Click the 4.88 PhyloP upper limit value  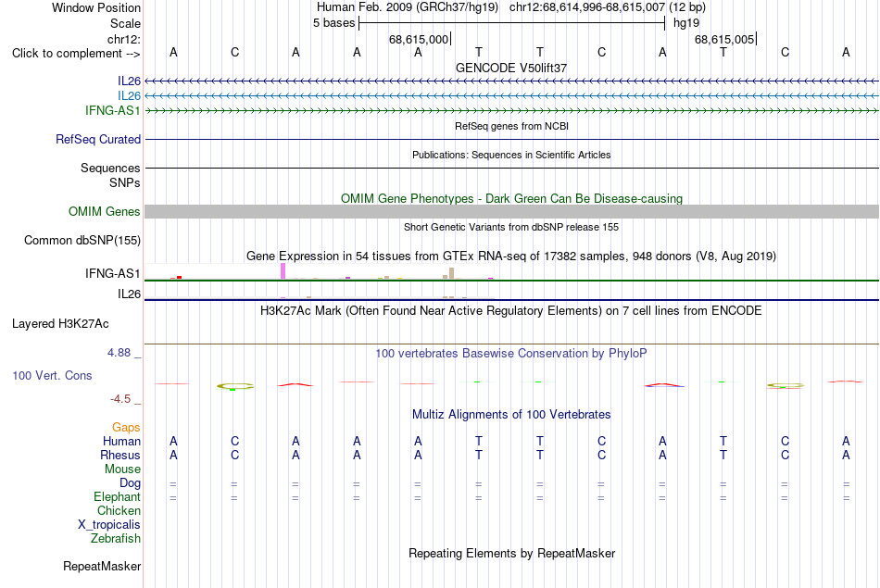pos(119,353)
